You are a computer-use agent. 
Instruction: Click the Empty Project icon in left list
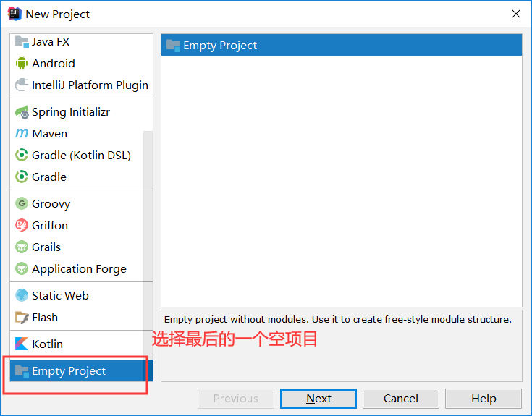(22, 371)
